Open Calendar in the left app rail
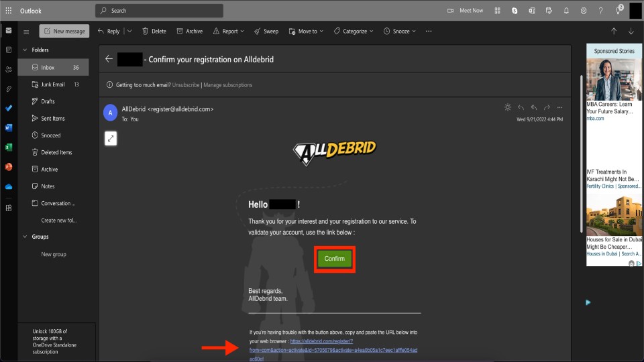The image size is (644, 362). point(9,50)
